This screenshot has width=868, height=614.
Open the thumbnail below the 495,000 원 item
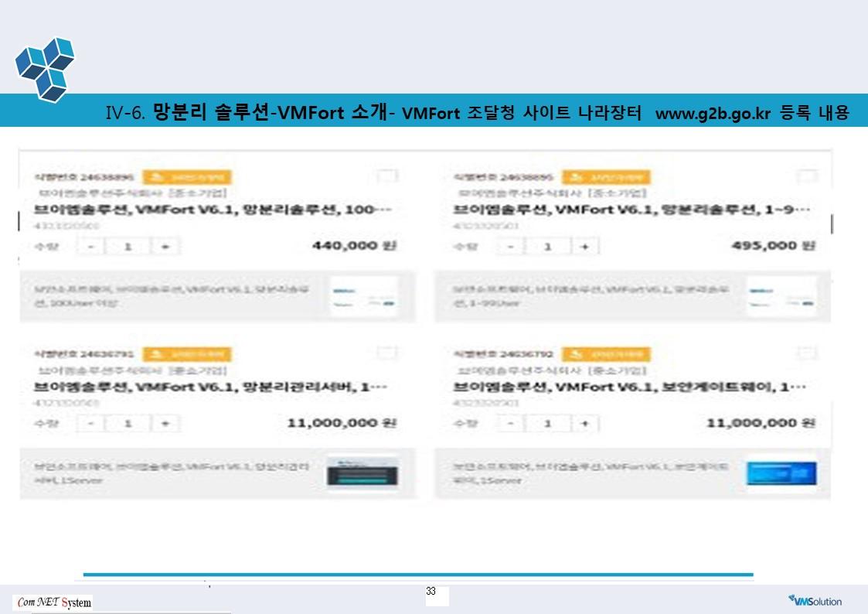781,297
